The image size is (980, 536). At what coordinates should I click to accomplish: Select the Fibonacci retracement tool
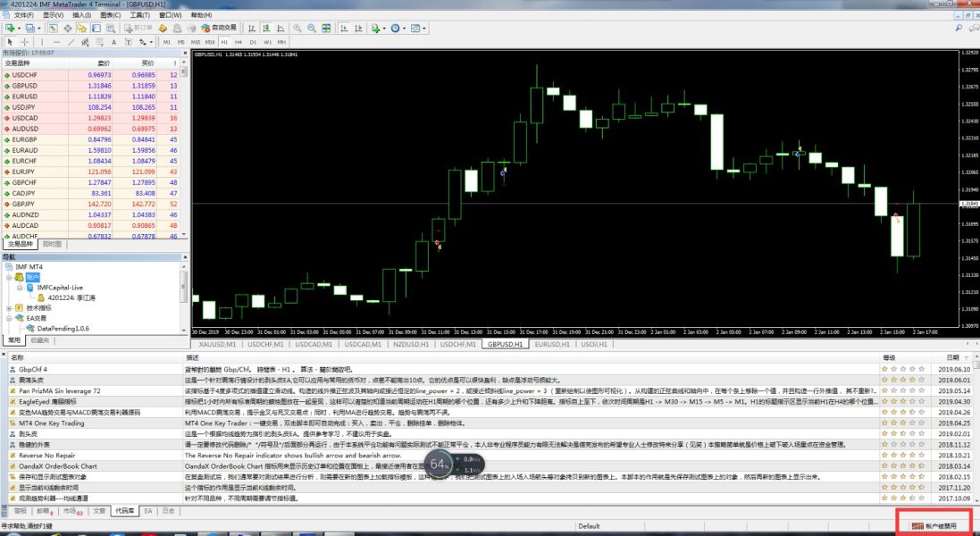pyautogui.click(x=99, y=42)
